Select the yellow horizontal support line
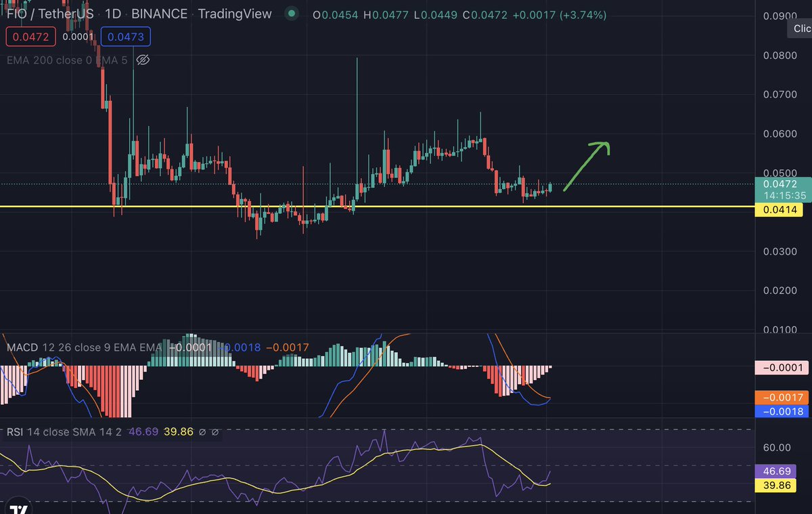This screenshot has height=514, width=812. tap(376, 206)
